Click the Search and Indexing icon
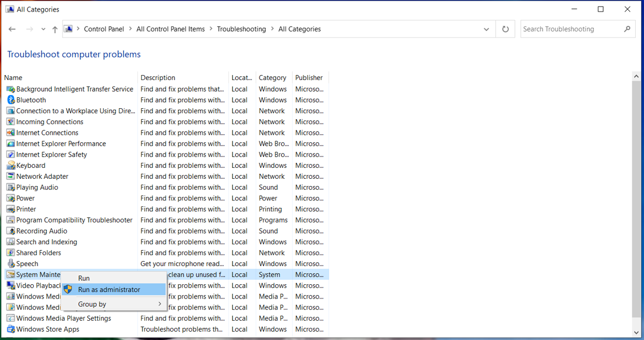Screen dimensions: 644x340 point(11,242)
